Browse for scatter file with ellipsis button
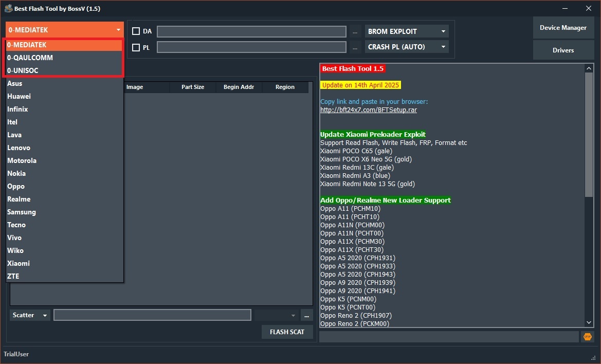601x364 pixels. point(306,315)
